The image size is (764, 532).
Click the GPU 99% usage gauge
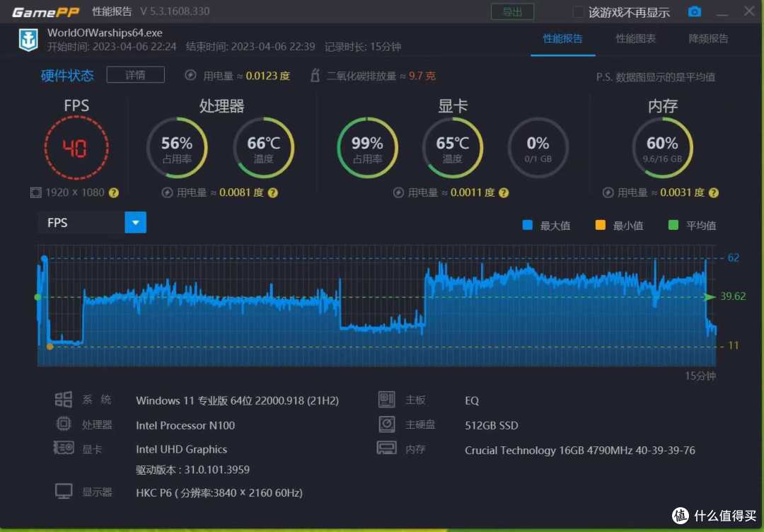[x=367, y=148]
